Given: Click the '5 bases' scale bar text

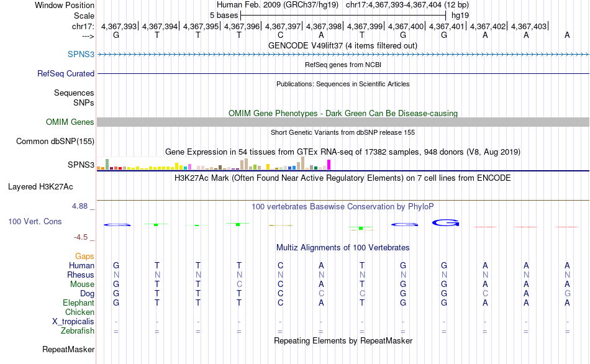Looking at the screenshot, I should 224,16.
